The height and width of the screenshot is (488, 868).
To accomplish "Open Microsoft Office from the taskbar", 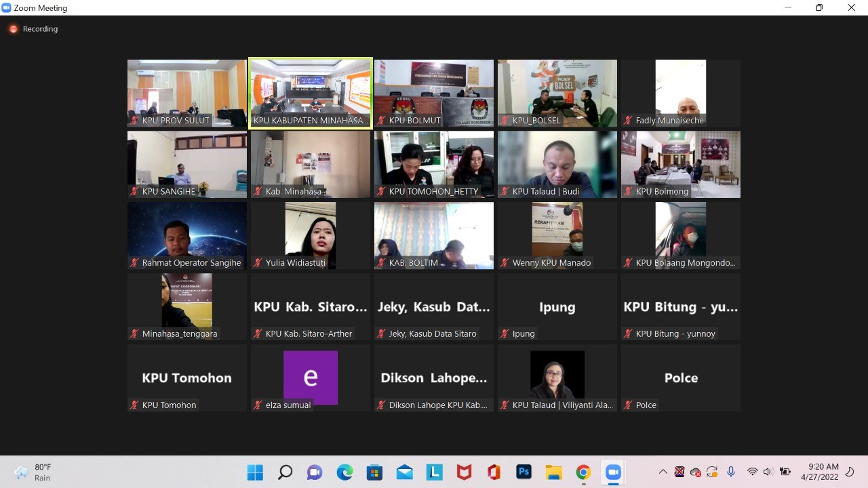I will pyautogui.click(x=494, y=472).
